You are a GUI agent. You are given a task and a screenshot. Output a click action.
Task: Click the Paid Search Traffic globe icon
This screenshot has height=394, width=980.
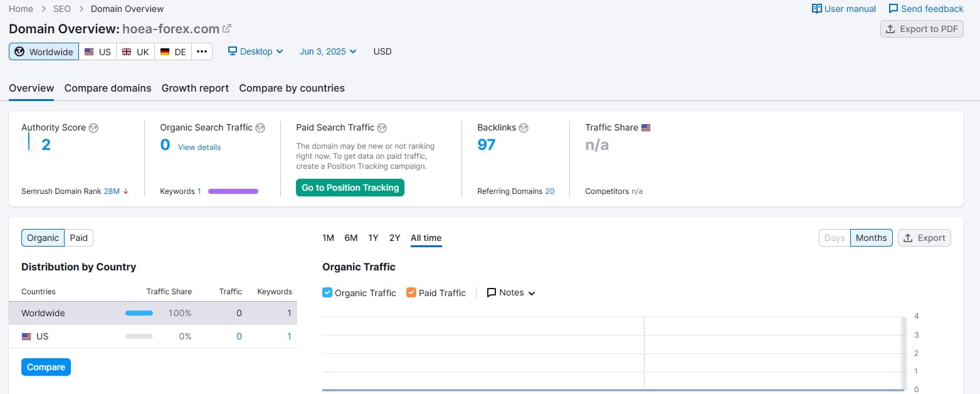tap(382, 127)
